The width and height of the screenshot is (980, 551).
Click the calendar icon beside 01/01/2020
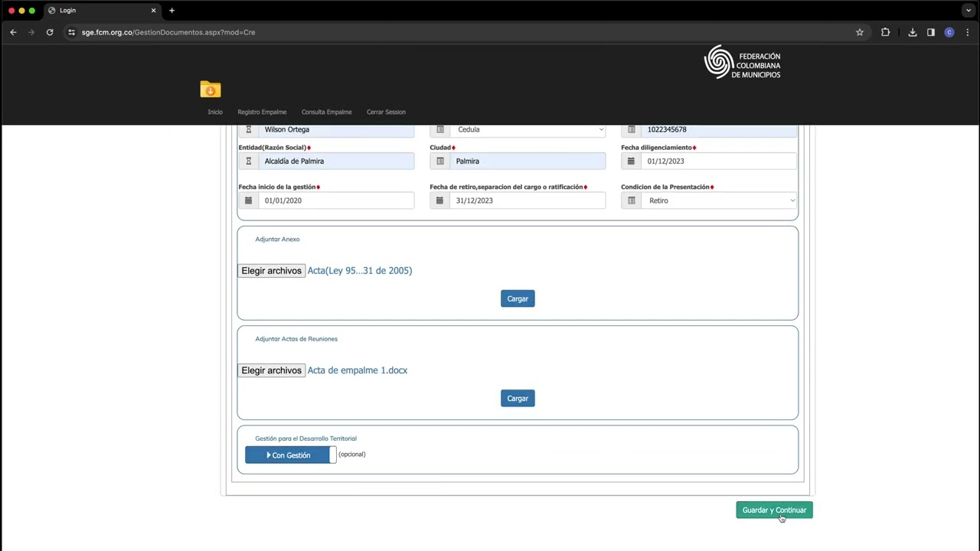coord(248,201)
